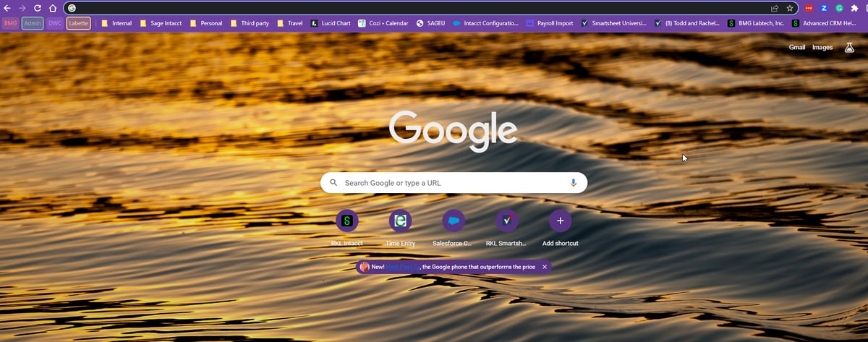Reload the page with the refresh icon
The width and height of the screenshot is (868, 342).
pos(38,8)
